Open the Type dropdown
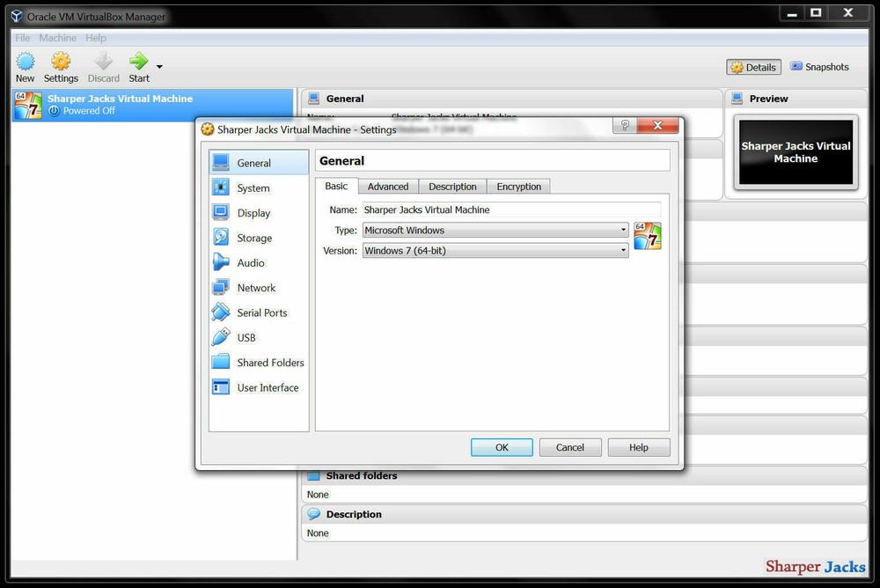Image resolution: width=880 pixels, height=588 pixels. (x=623, y=230)
